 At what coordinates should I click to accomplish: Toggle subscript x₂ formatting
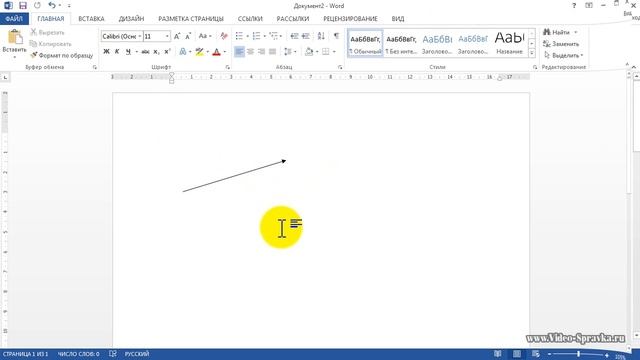point(156,51)
